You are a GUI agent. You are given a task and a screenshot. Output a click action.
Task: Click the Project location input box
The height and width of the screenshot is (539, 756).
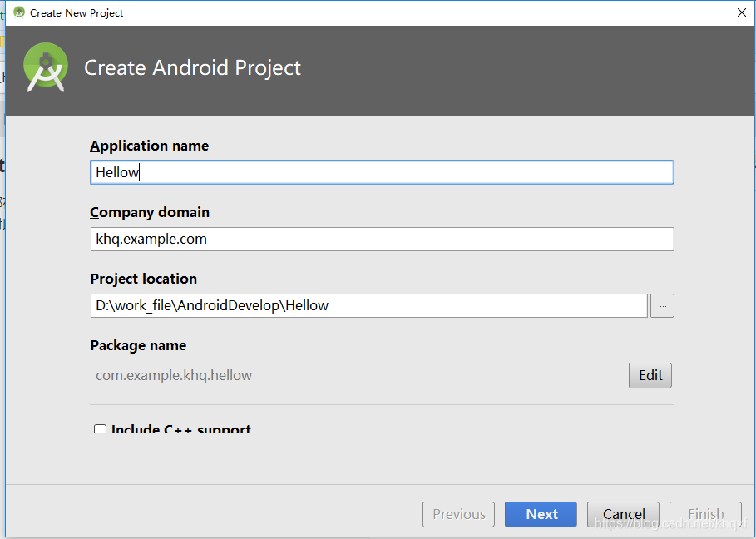click(368, 305)
